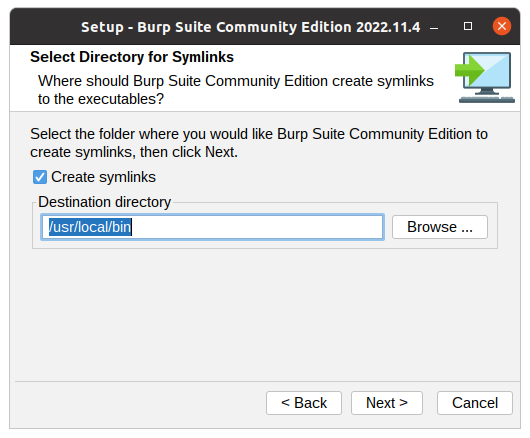The height and width of the screenshot is (438, 530).
Task: Click the window title Setup - Burp Suite
Action: coord(250,27)
